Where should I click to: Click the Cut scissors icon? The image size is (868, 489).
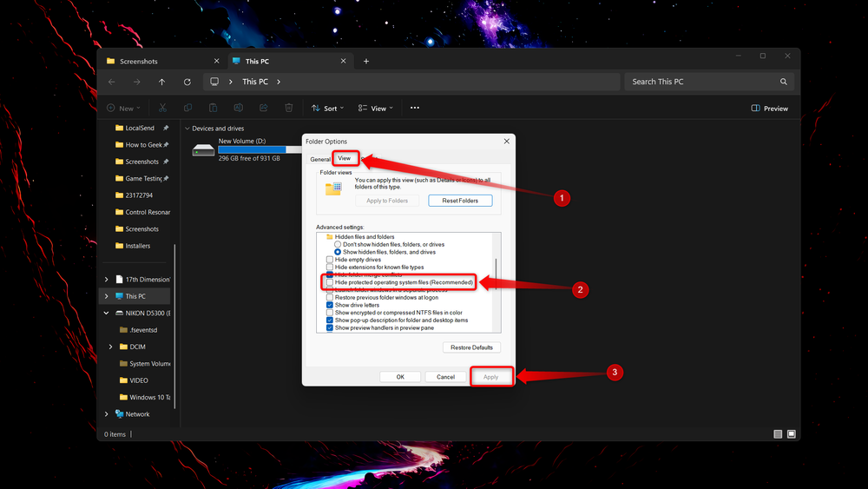tap(163, 108)
